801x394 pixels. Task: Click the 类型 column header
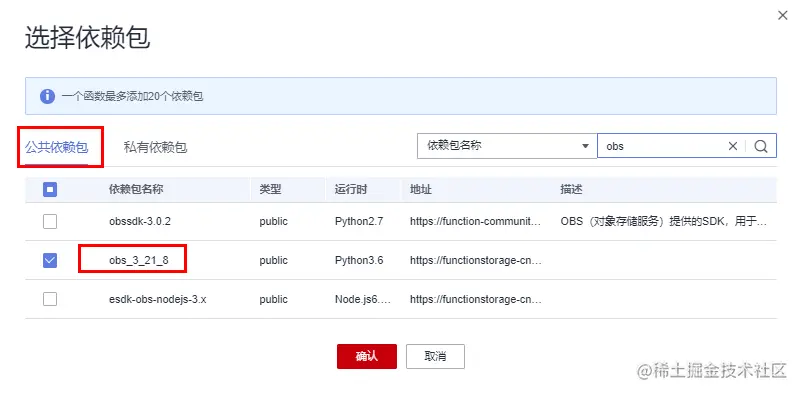pos(270,190)
